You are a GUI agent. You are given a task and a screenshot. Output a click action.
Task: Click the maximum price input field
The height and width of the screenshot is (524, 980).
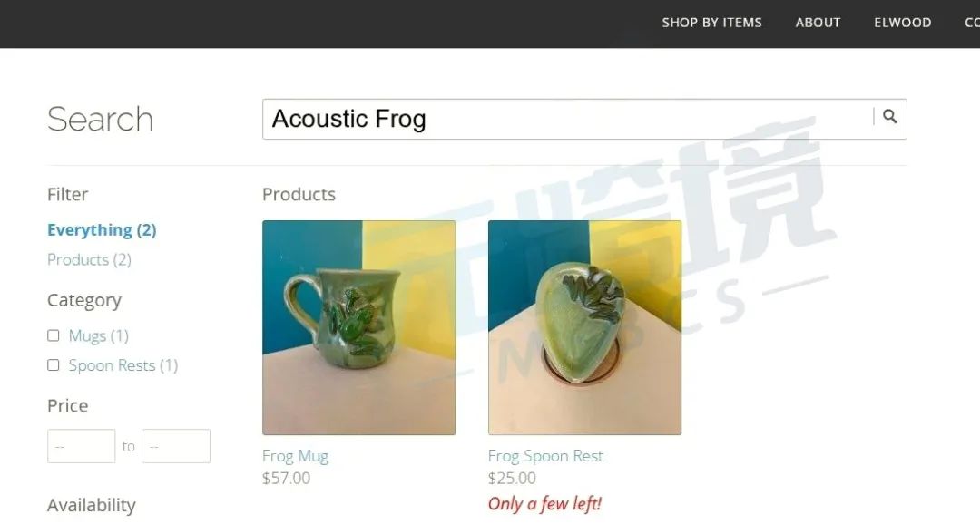tap(176, 446)
